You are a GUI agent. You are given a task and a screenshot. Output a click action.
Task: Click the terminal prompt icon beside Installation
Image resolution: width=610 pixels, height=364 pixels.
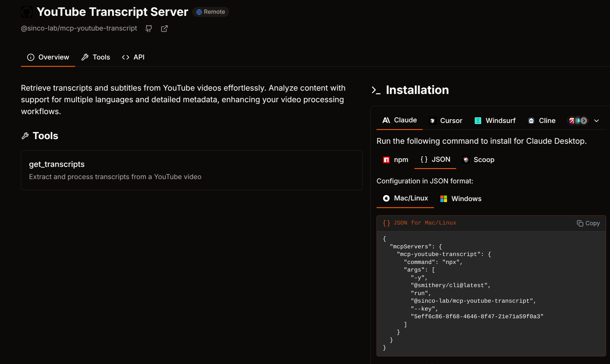(x=376, y=90)
